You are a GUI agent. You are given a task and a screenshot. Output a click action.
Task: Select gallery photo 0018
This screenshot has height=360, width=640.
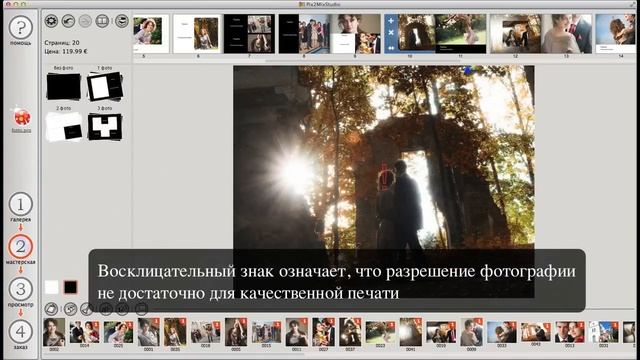(x=206, y=332)
